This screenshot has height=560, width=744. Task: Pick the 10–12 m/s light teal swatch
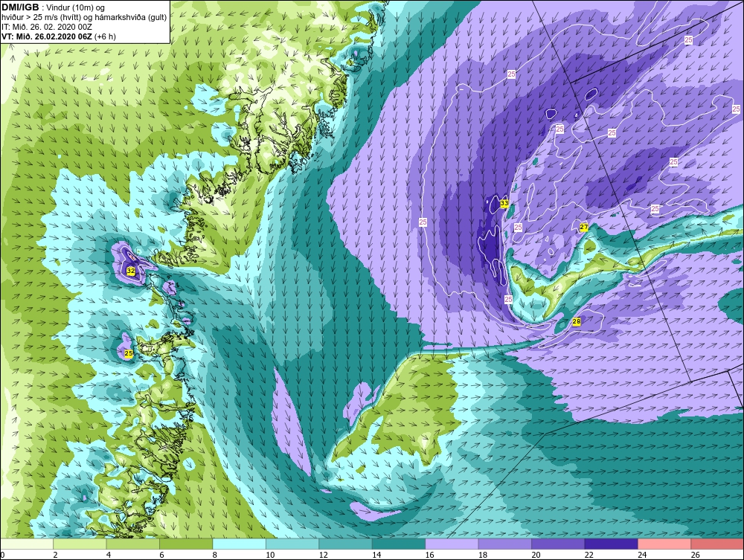click(292, 544)
